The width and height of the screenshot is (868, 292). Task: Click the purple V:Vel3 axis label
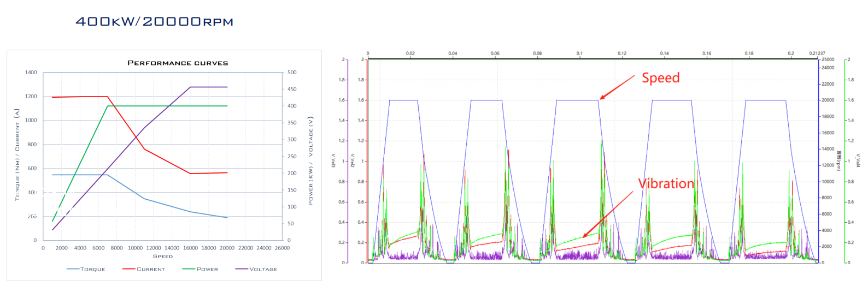(x=333, y=160)
